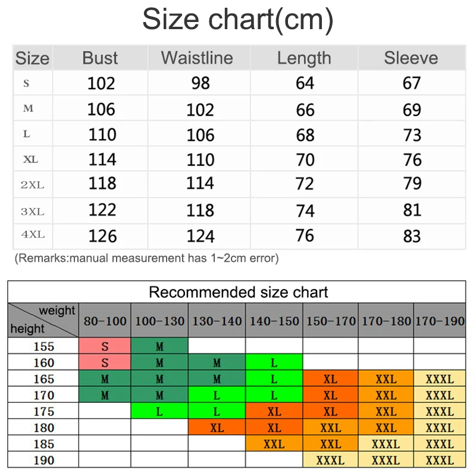Click the manual measurement remarks note

click(x=146, y=258)
